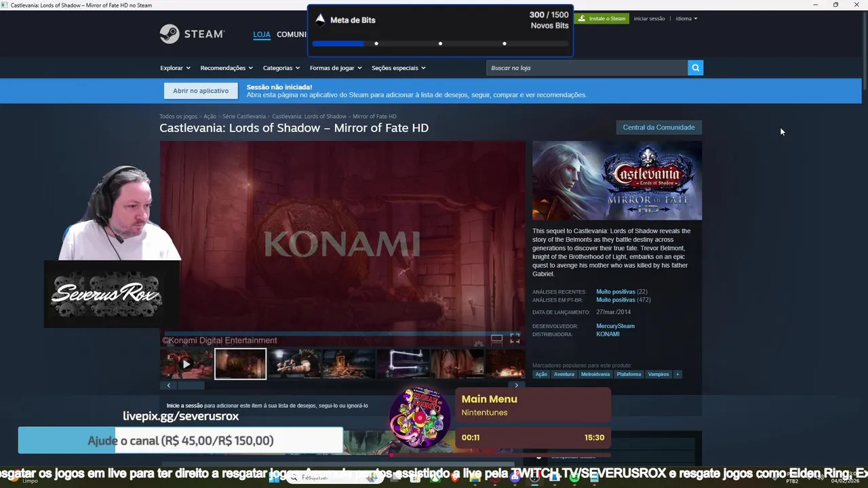Viewport: 868px width, 488px height.
Task: Click the screenshot strip scroll handle
Action: pyautogui.click(x=191, y=385)
